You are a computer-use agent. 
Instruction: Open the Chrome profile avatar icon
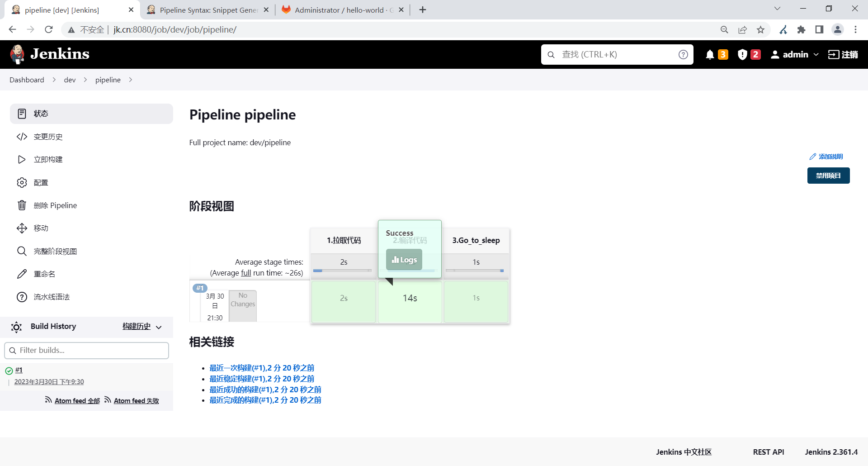[838, 30]
